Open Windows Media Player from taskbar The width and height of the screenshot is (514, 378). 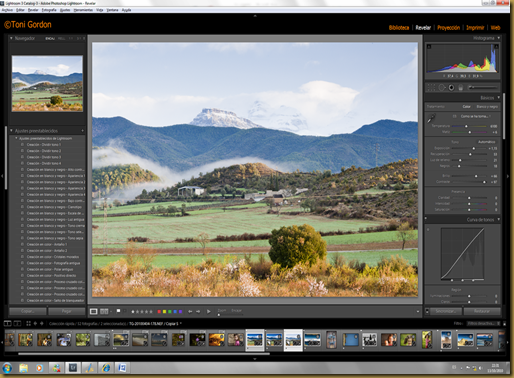[x=39, y=368]
